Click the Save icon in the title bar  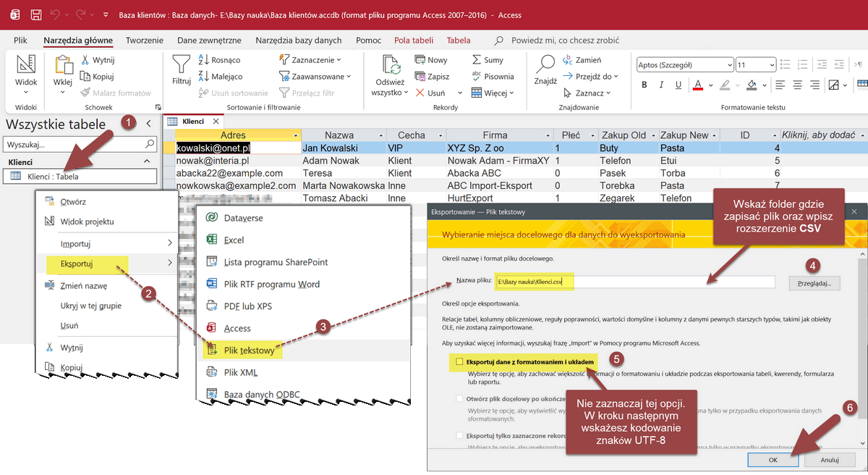36,14
